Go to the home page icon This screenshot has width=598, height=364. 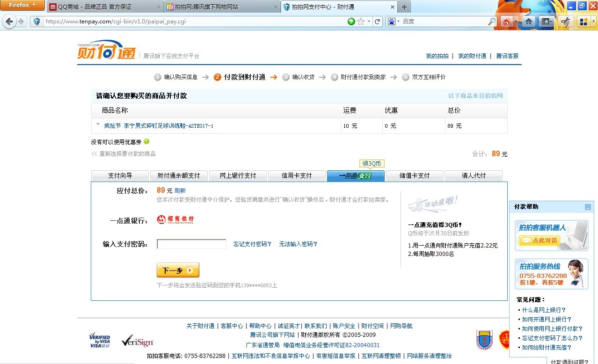529,22
